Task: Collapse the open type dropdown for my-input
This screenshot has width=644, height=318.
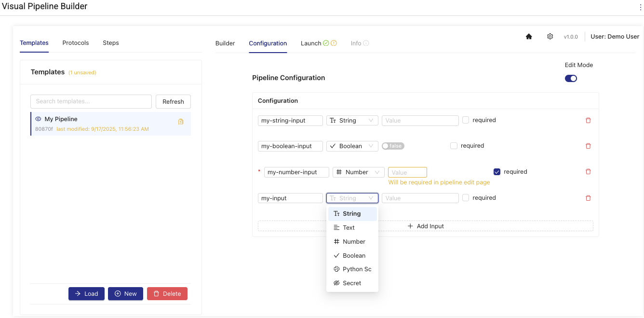Action: pyautogui.click(x=352, y=198)
